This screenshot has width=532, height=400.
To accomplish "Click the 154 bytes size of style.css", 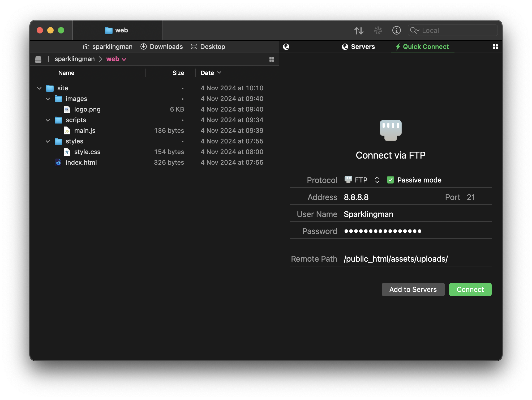I will [169, 152].
